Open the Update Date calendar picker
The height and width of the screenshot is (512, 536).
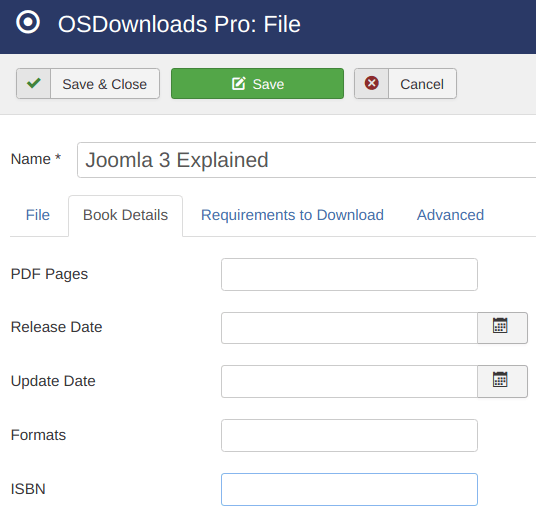click(x=502, y=381)
